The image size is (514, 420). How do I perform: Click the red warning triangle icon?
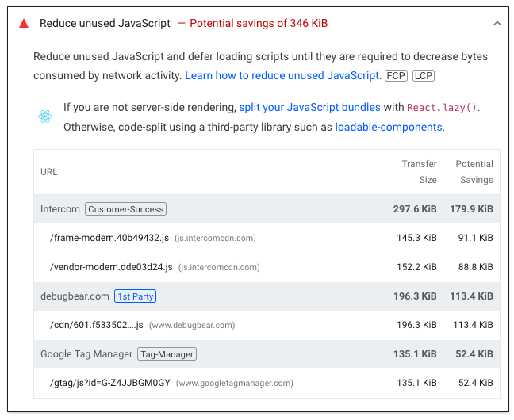coord(24,24)
